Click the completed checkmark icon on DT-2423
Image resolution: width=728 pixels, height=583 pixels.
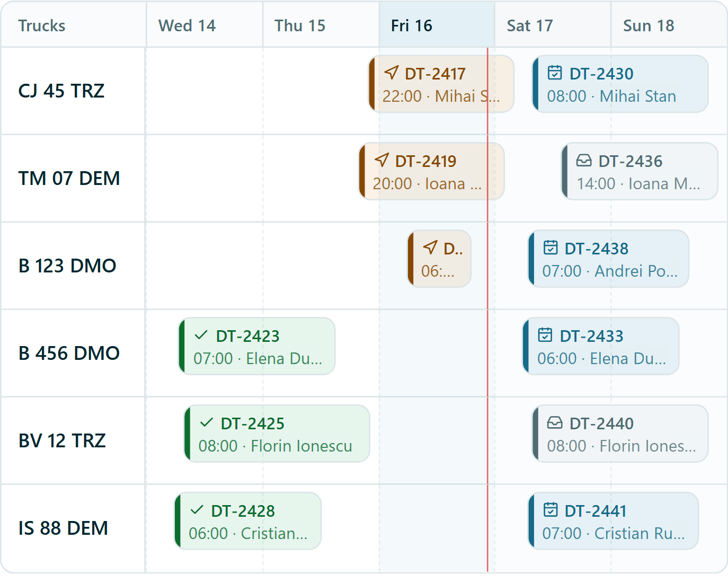tap(201, 335)
